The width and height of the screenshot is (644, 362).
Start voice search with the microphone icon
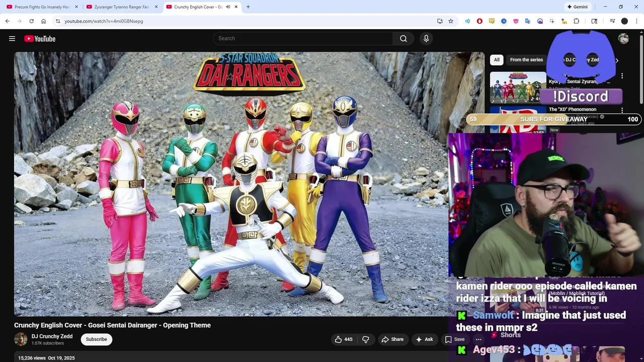(426, 39)
